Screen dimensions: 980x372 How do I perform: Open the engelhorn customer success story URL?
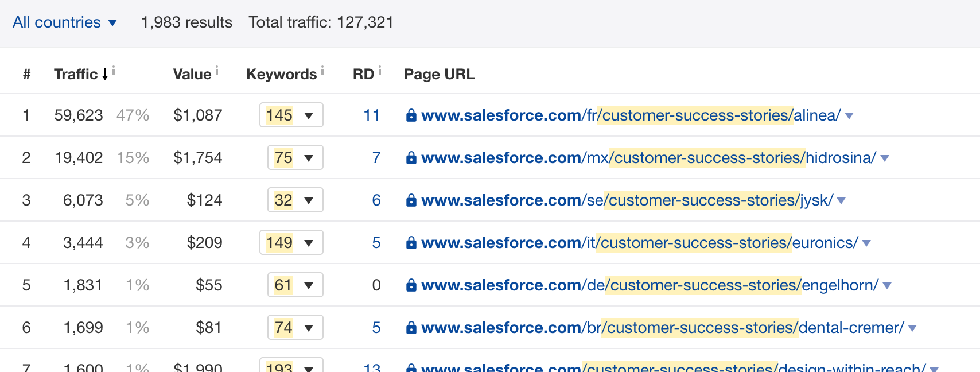(650, 285)
